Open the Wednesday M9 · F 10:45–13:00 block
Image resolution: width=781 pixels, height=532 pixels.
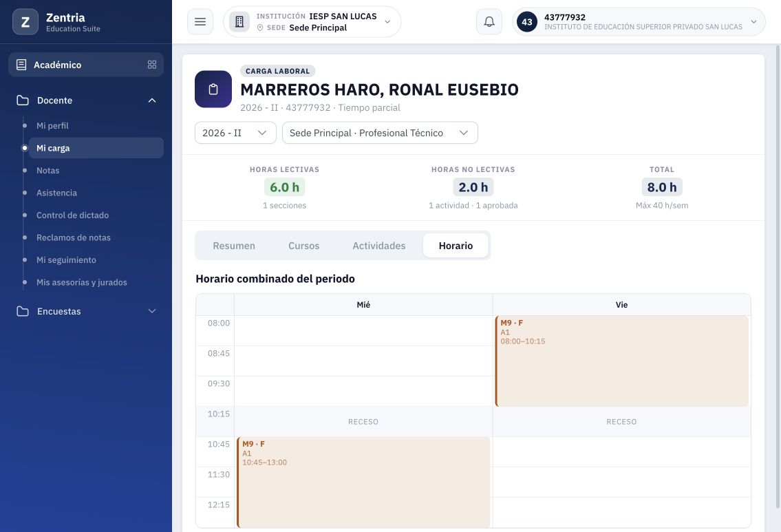[x=363, y=482]
